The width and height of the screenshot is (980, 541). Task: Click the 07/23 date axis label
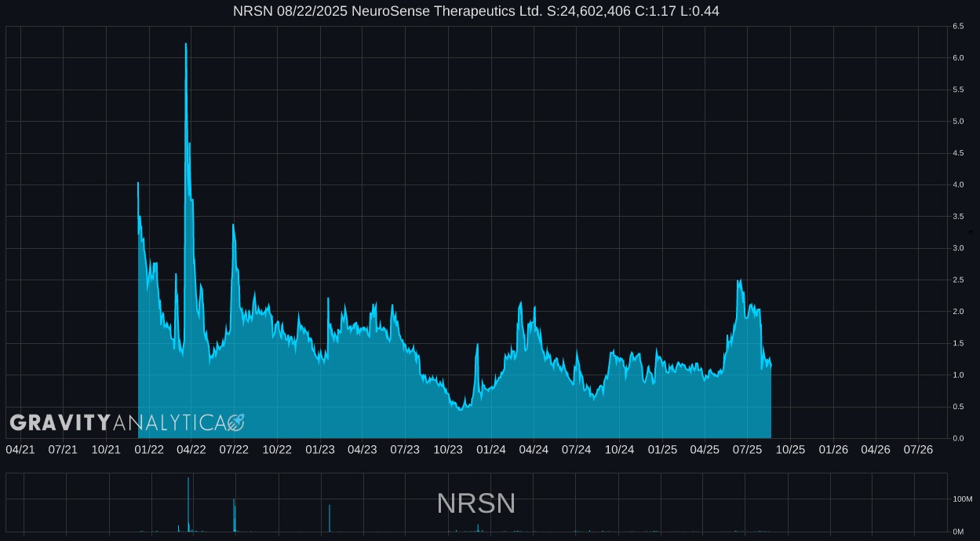pos(405,449)
